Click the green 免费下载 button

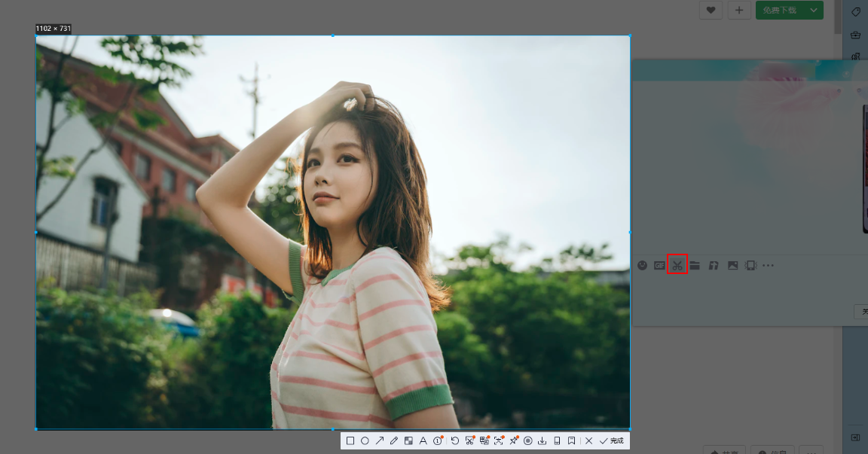779,10
